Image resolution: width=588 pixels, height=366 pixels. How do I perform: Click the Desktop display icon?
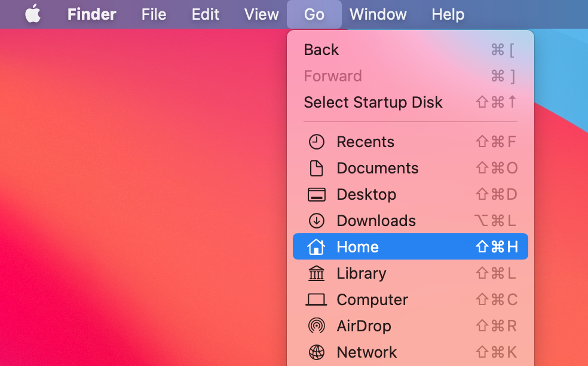[317, 194]
